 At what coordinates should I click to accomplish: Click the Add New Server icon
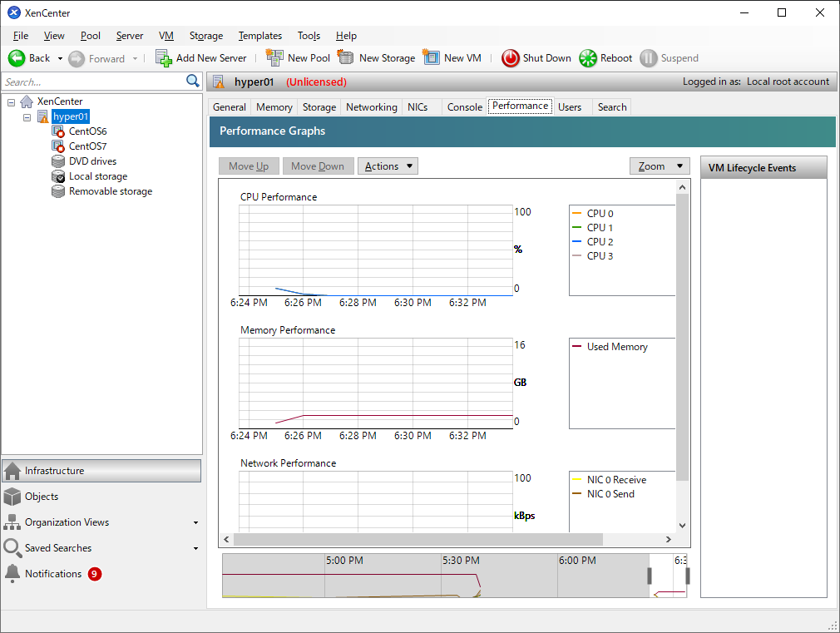point(163,58)
